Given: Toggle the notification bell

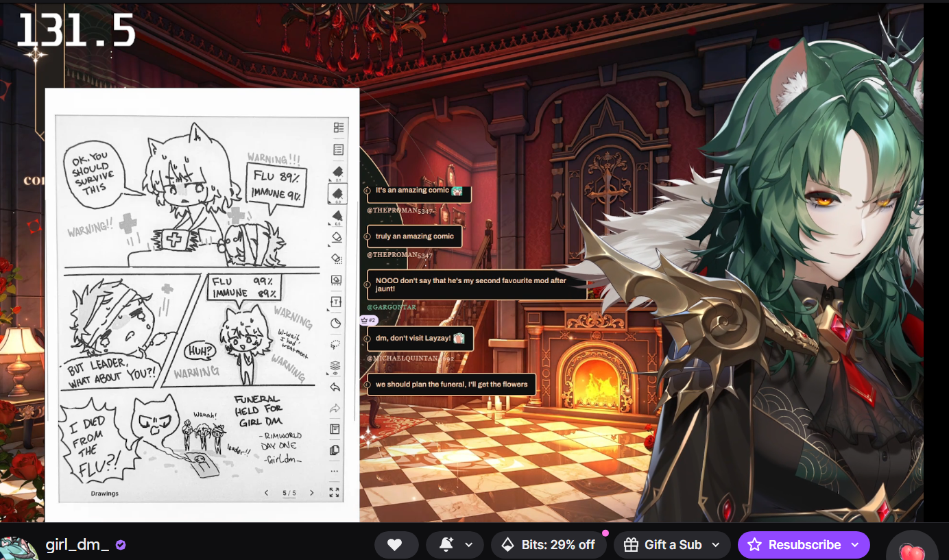Looking at the screenshot, I should [x=446, y=545].
